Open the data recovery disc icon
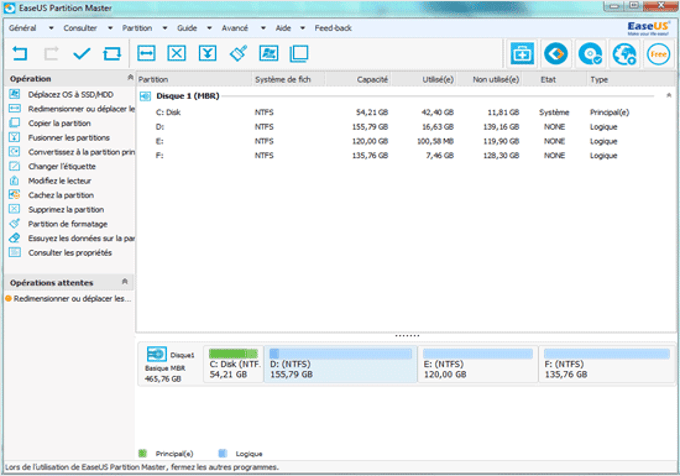680x476 pixels. [x=590, y=54]
